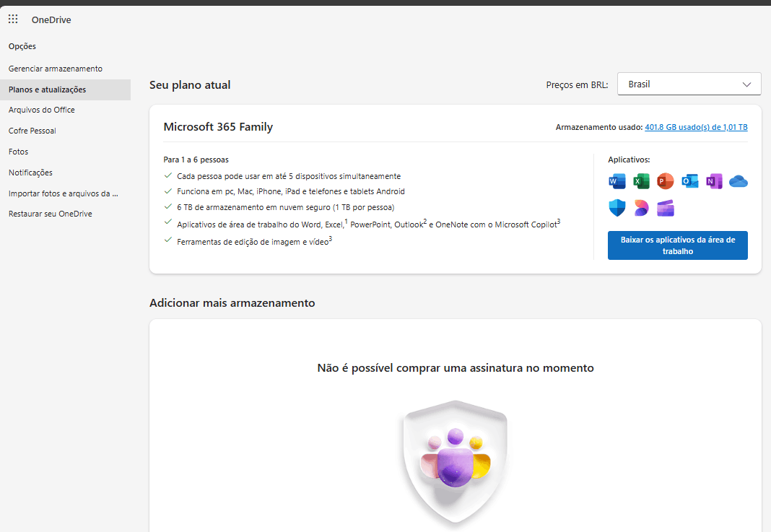Click 'Aplicativos de área de trabalho do Word' line
The image size is (771, 532).
369,224
